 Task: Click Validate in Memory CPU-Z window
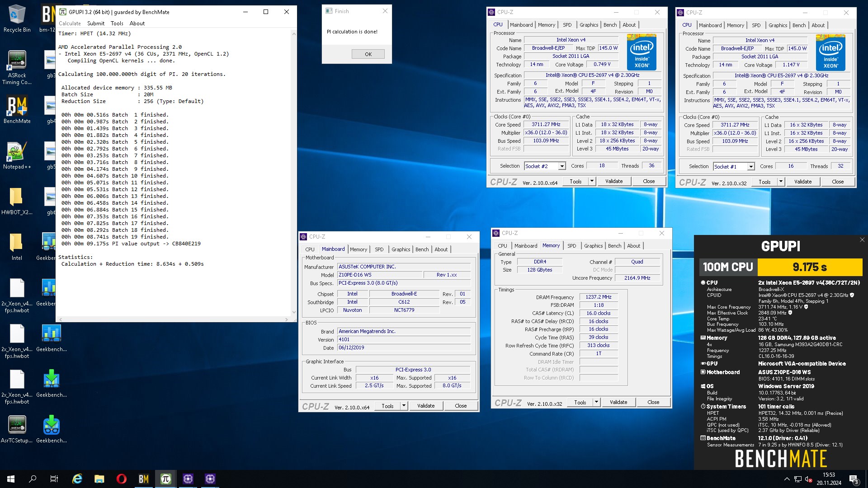point(618,402)
